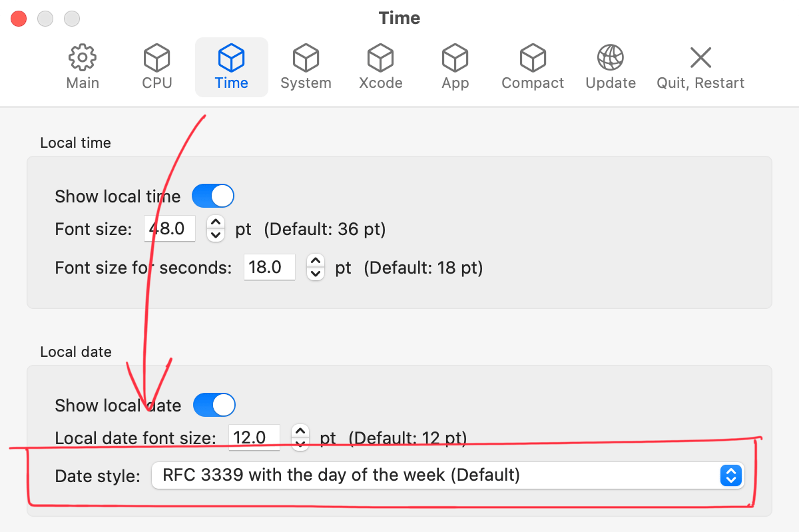This screenshot has height=532, width=799.
Task: Click the seconds font size 18.0 field
Action: tap(270, 267)
